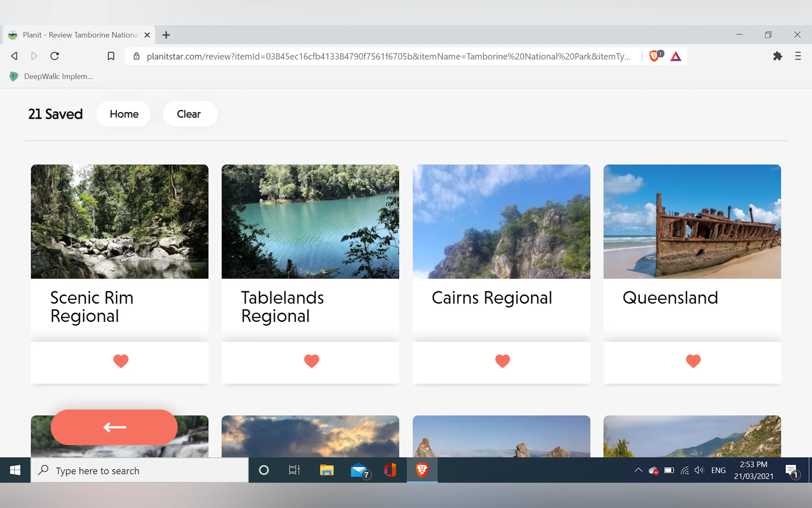Open the Brave hamburger menu

point(798,56)
